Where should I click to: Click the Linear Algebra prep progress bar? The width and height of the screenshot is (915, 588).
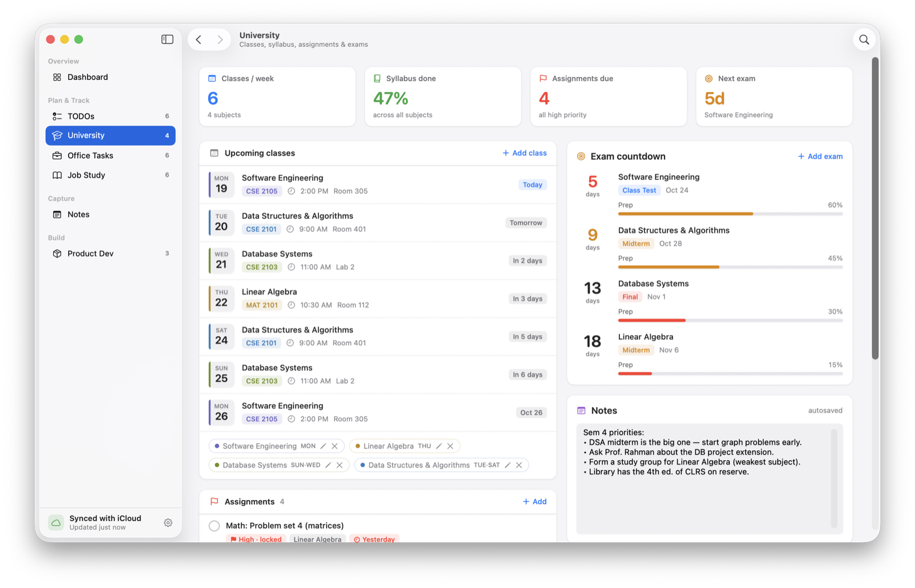[x=730, y=374]
